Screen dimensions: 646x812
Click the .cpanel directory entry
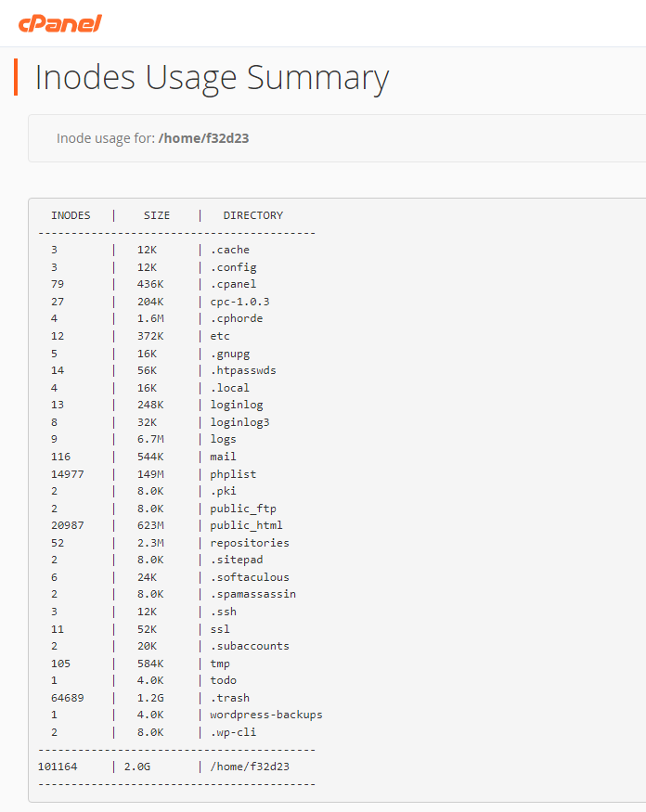(233, 284)
